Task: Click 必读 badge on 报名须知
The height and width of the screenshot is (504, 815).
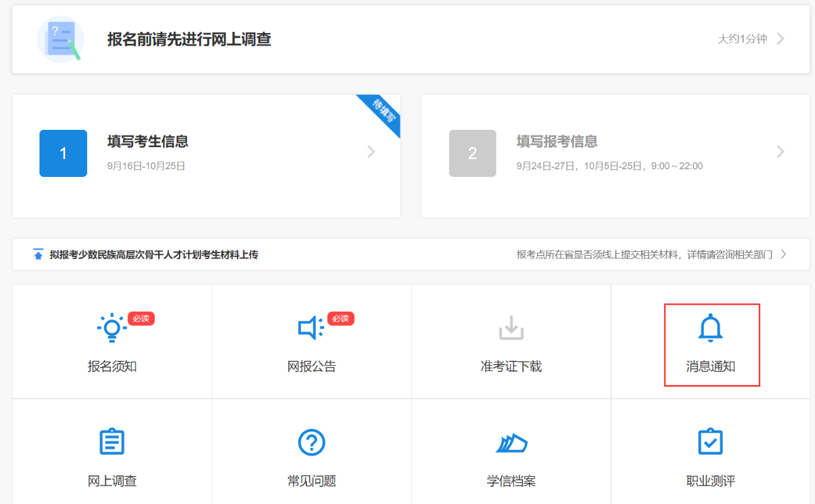Action: [x=141, y=318]
